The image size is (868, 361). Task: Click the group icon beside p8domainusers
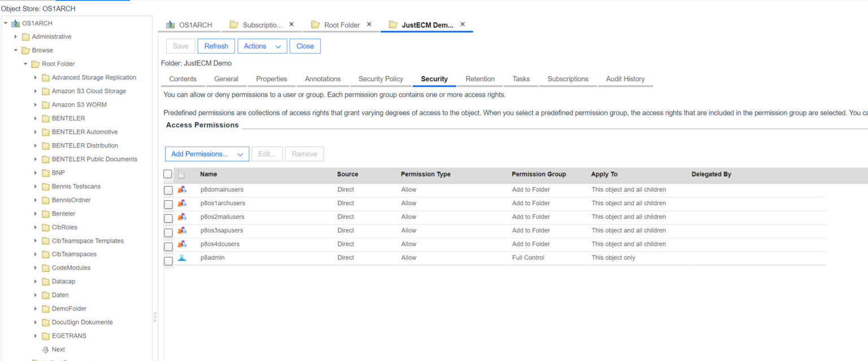pyautogui.click(x=182, y=190)
